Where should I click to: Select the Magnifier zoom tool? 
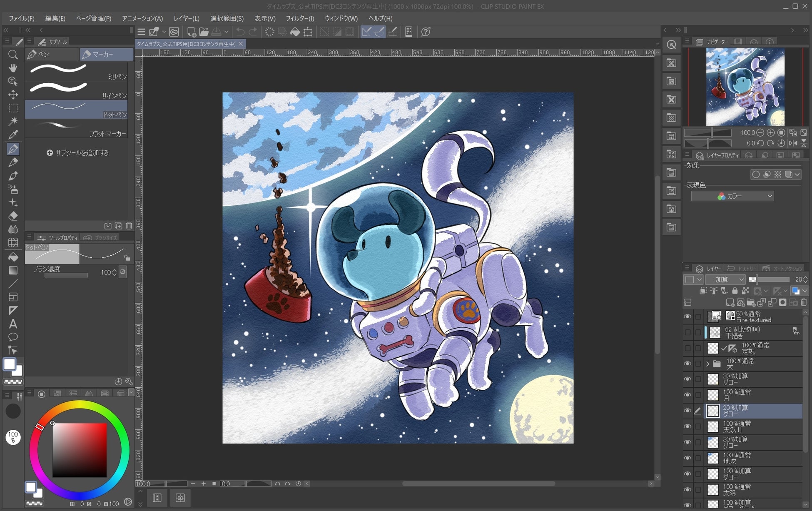13,55
